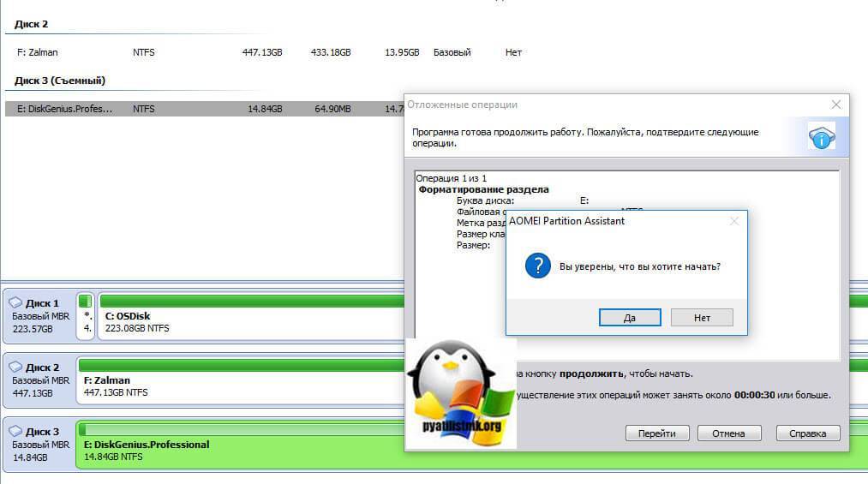This screenshot has width=868, height=484.
Task: Select the Диск 2 disk map label
Action: [40, 380]
